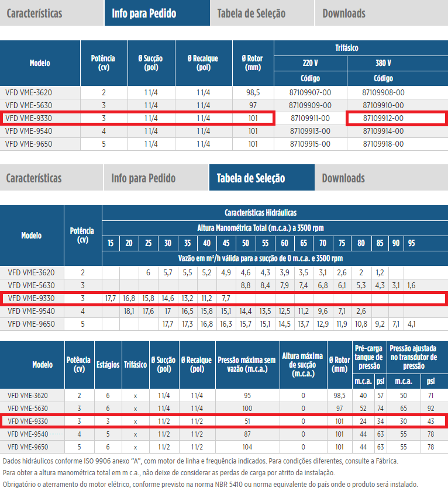Switch to the active blue Tabela de Seleção tab
Screen dimensions: 448x491
[x=251, y=178]
